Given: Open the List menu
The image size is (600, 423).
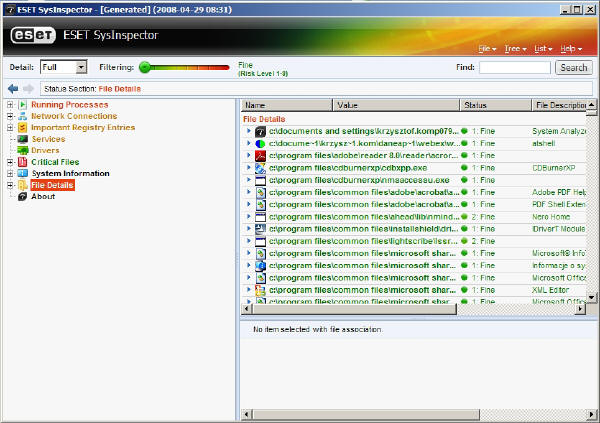Looking at the screenshot, I should [x=543, y=49].
